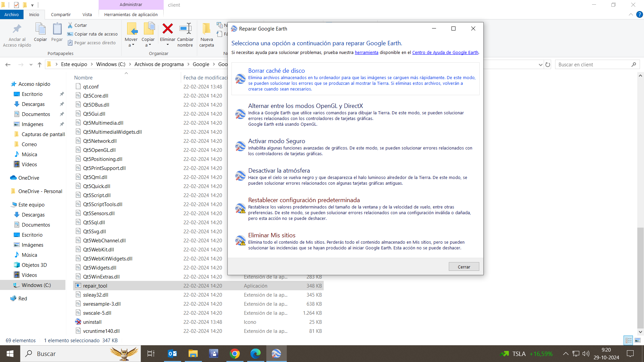Image resolution: width=644 pixels, height=362 pixels.
Task: Click the Cerrar button in repair dialog
Action: pos(464,267)
